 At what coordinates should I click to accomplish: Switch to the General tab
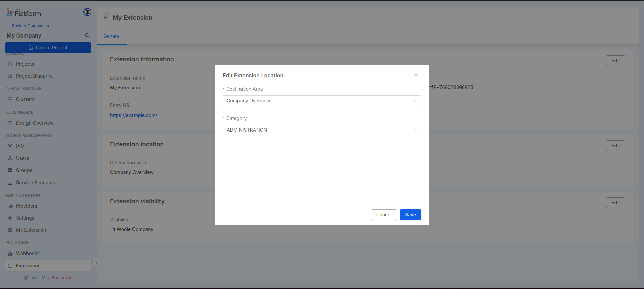pos(112,36)
